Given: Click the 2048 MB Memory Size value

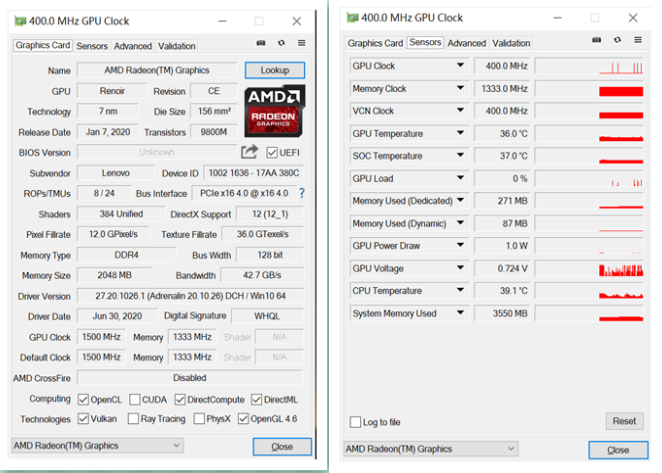Looking at the screenshot, I should click(114, 275).
